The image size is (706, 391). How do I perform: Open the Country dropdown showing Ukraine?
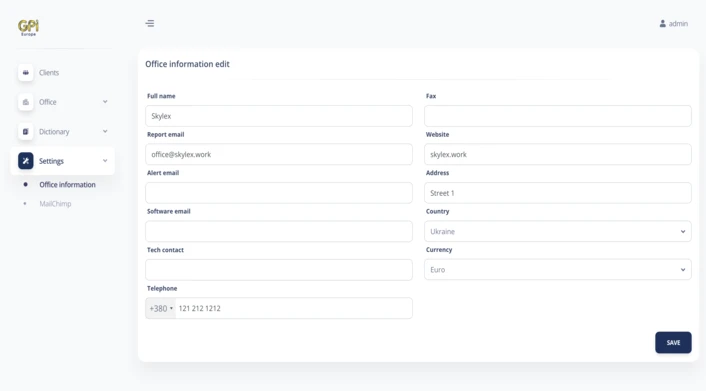click(557, 231)
